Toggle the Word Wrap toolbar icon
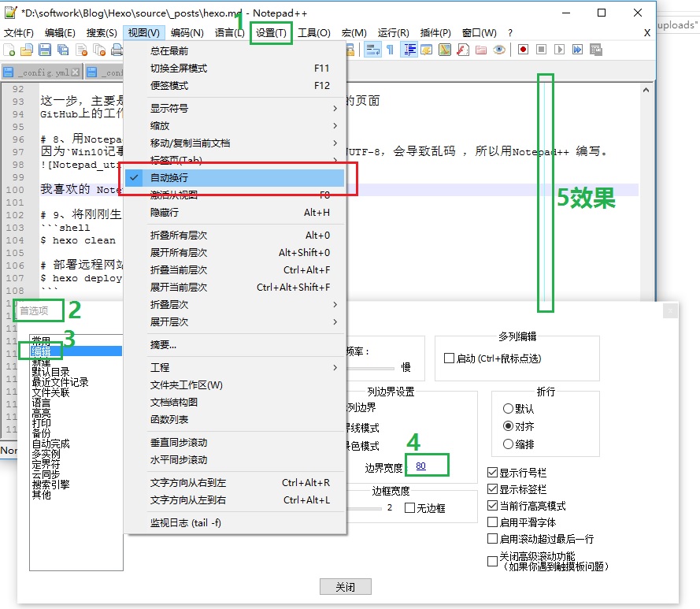 point(372,49)
